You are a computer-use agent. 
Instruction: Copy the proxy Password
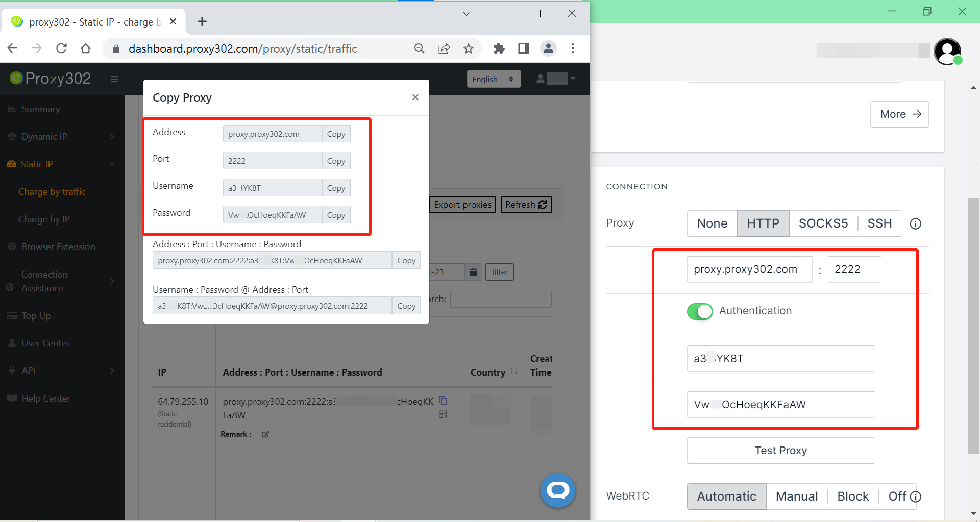click(x=336, y=215)
